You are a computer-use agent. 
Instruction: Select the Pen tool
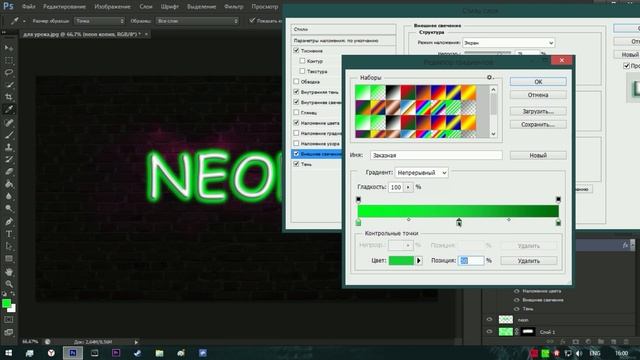pyautogui.click(x=9, y=222)
